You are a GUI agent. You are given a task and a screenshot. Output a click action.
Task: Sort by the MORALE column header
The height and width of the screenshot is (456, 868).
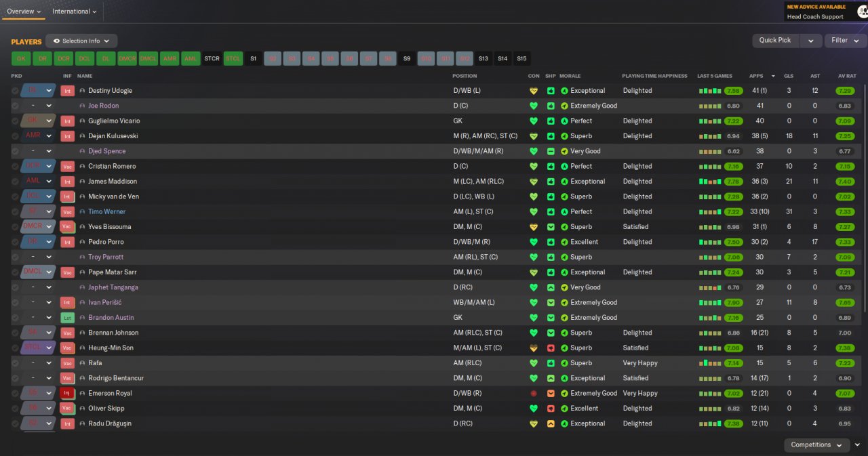(x=570, y=76)
